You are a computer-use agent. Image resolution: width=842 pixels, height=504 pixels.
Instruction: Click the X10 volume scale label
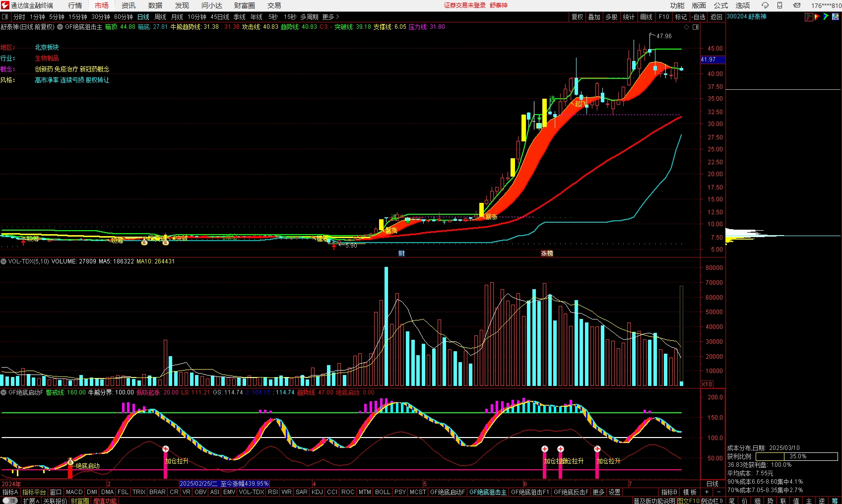pyautogui.click(x=707, y=384)
